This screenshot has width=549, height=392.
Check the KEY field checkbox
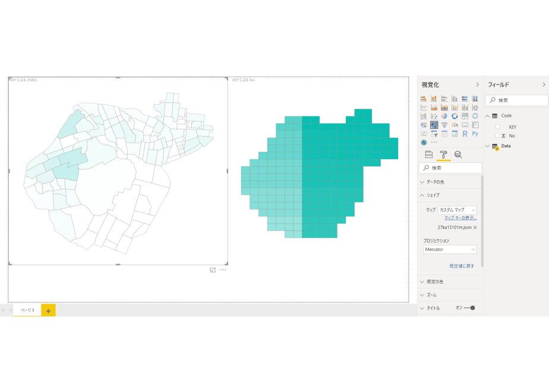click(497, 127)
